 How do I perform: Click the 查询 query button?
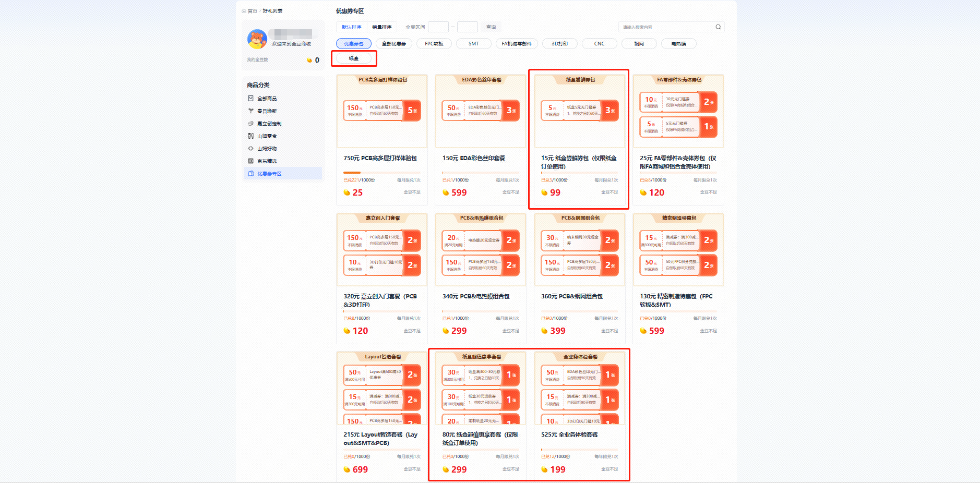point(491,27)
